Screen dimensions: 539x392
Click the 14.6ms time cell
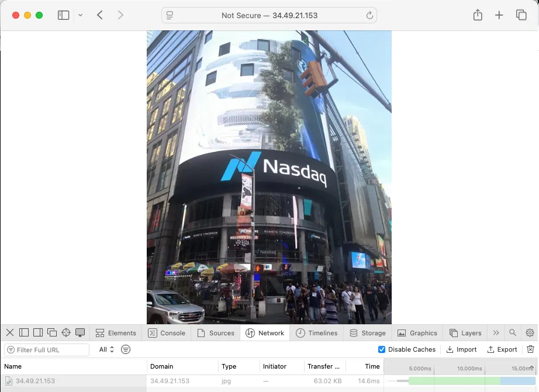(x=369, y=381)
